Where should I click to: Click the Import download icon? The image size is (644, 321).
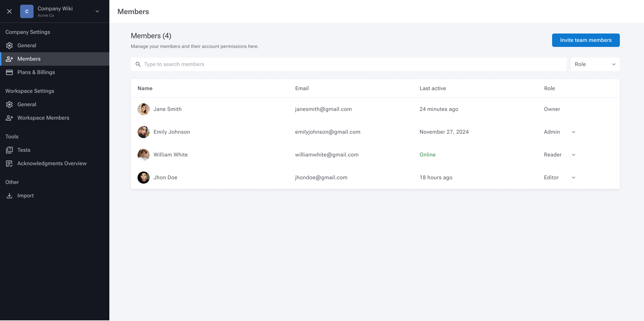point(9,195)
